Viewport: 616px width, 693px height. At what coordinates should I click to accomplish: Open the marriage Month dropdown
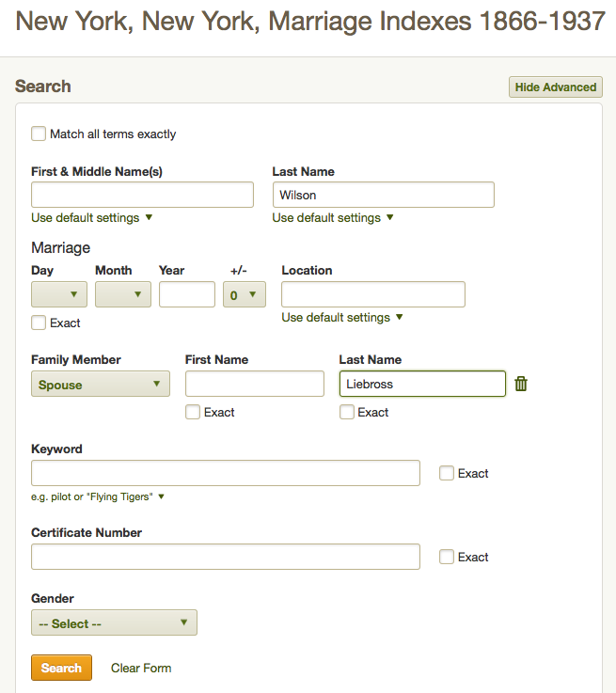pyautogui.click(x=122, y=294)
